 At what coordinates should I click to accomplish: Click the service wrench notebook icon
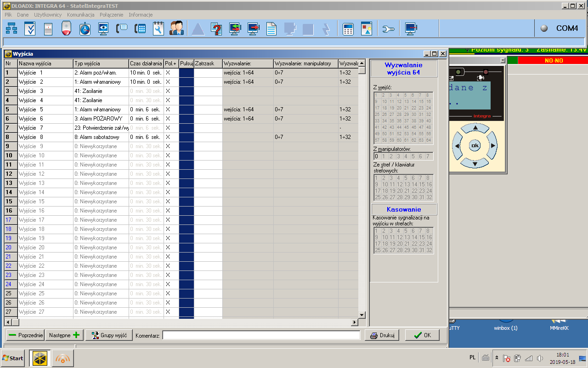158,29
